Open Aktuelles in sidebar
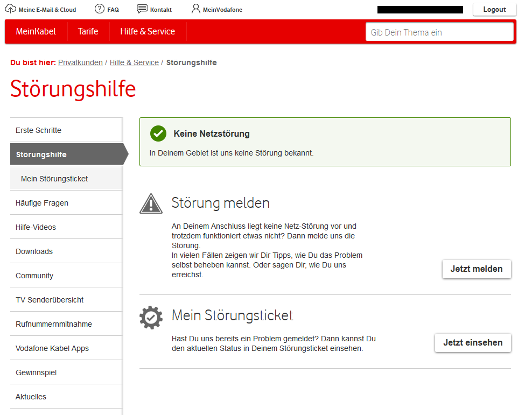532x415 pixels. (67, 397)
